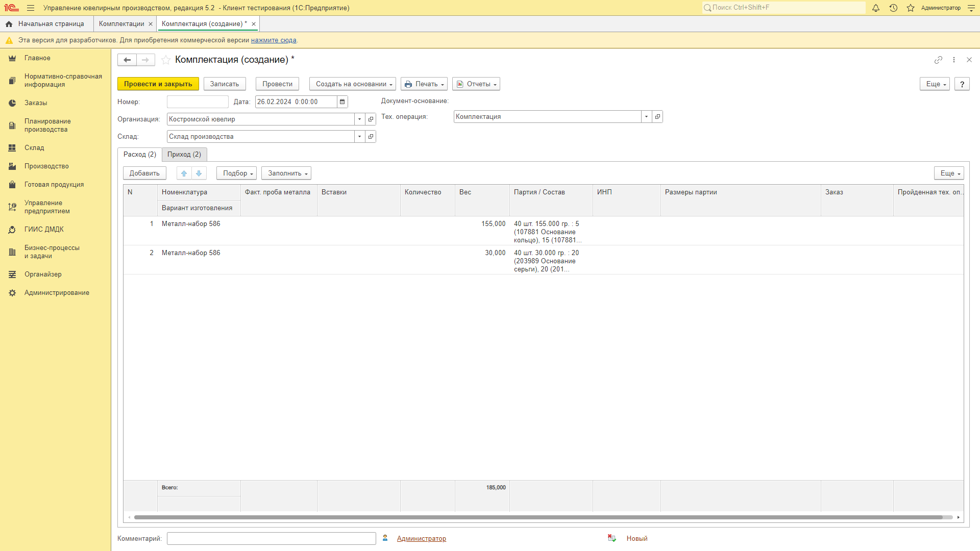Viewport: 980px width, 551px height.
Task: Follow the нажмите сюда link
Action: [274, 40]
